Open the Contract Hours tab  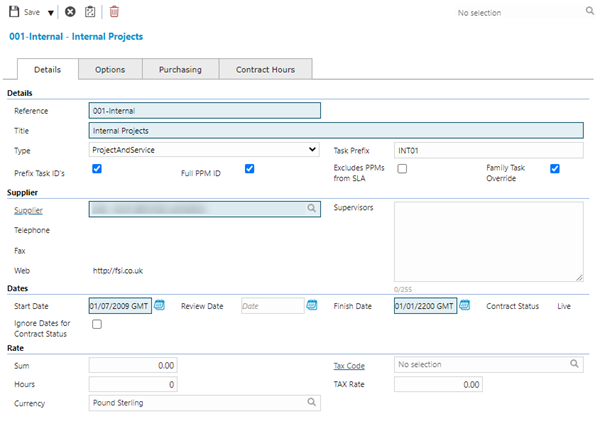[267, 69]
